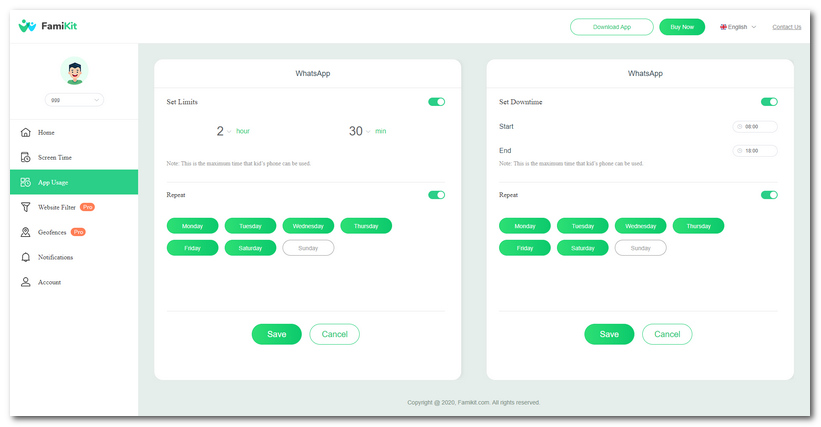Go to Home in the sidebar
821x427 pixels.
[x=74, y=132]
